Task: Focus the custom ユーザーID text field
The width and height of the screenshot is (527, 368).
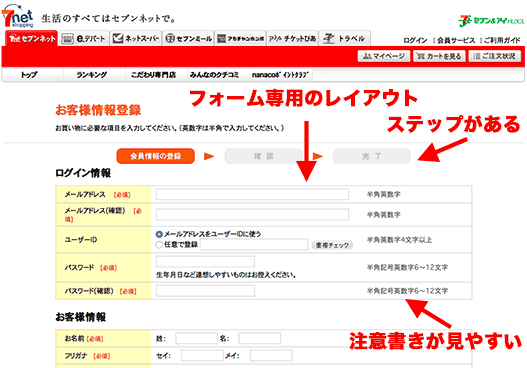Action: [254, 244]
